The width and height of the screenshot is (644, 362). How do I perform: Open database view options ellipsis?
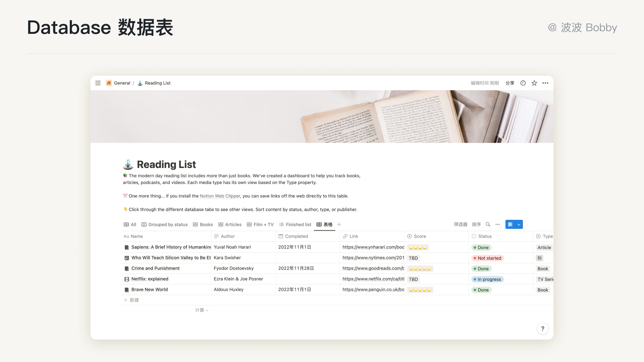[498, 225]
